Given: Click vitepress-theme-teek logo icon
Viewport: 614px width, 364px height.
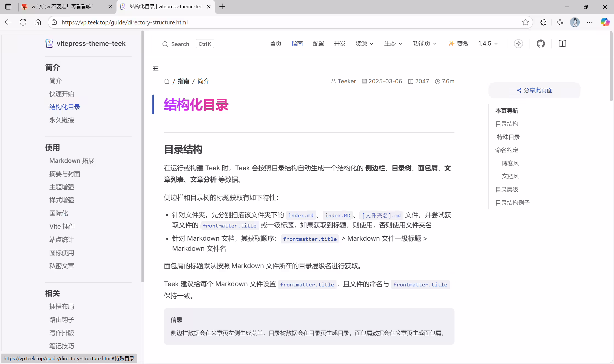Looking at the screenshot, I should (x=49, y=43).
